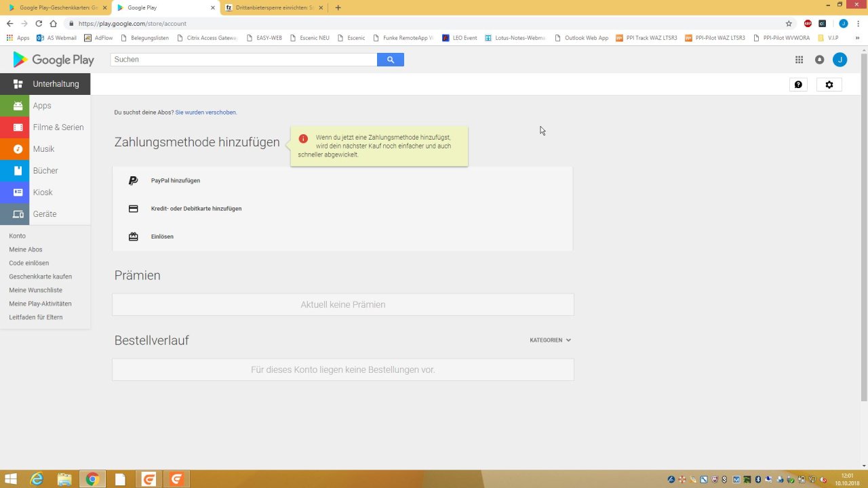This screenshot has width=868, height=488.
Task: Click Chrome icon in taskbar
Action: tap(92, 479)
